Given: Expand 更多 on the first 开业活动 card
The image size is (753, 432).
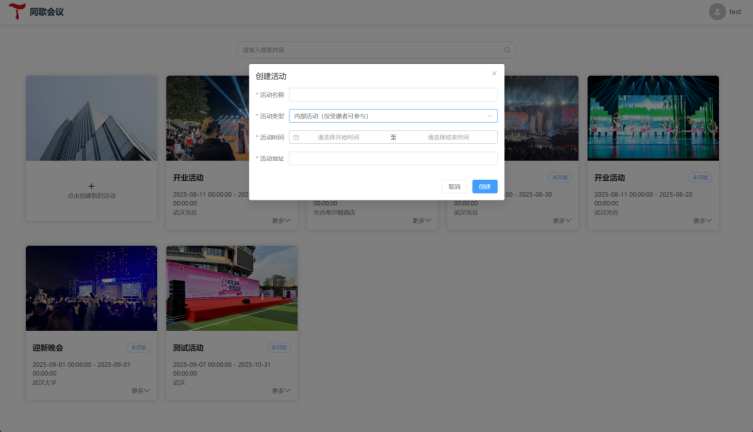Looking at the screenshot, I should click(281, 221).
